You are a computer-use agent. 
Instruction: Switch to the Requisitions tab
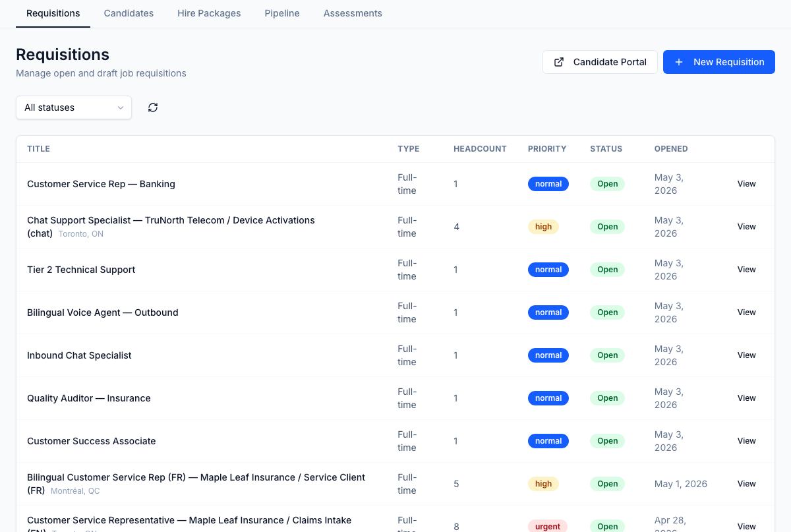[x=53, y=13]
